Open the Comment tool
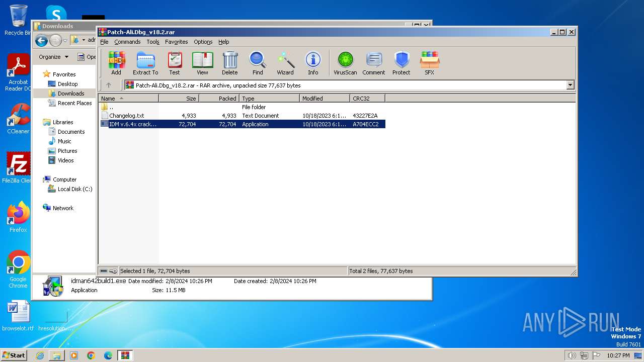Image resolution: width=644 pixels, height=362 pixels. (x=374, y=63)
